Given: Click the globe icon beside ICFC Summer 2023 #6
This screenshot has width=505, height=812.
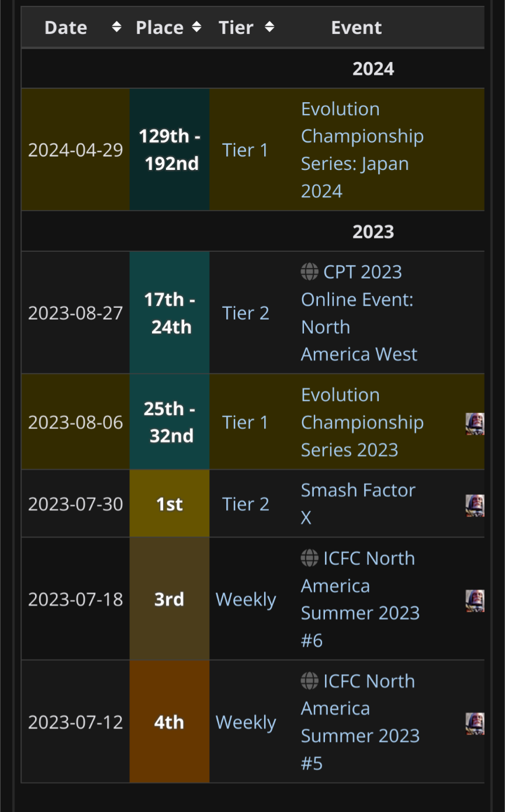Looking at the screenshot, I should [310, 558].
